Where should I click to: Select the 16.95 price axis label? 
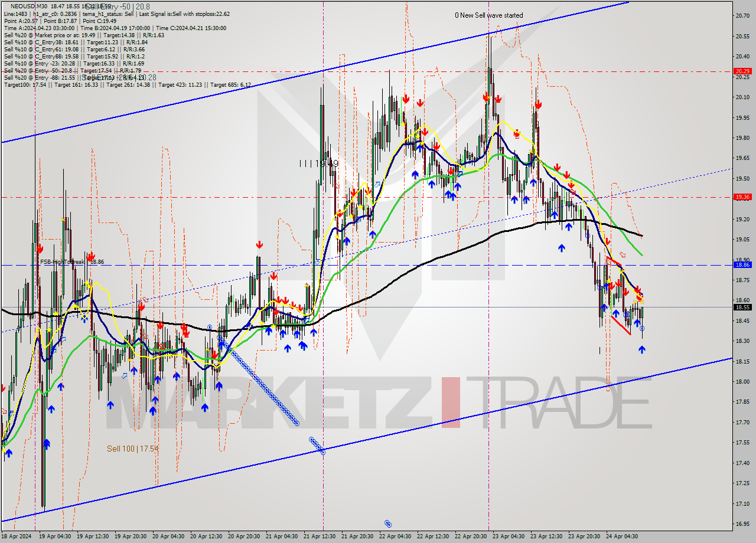pyautogui.click(x=742, y=524)
